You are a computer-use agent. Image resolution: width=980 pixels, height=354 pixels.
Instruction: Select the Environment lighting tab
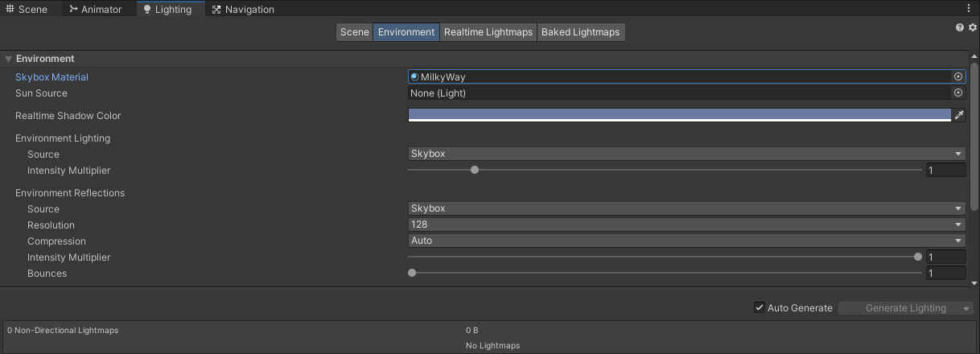tap(406, 32)
